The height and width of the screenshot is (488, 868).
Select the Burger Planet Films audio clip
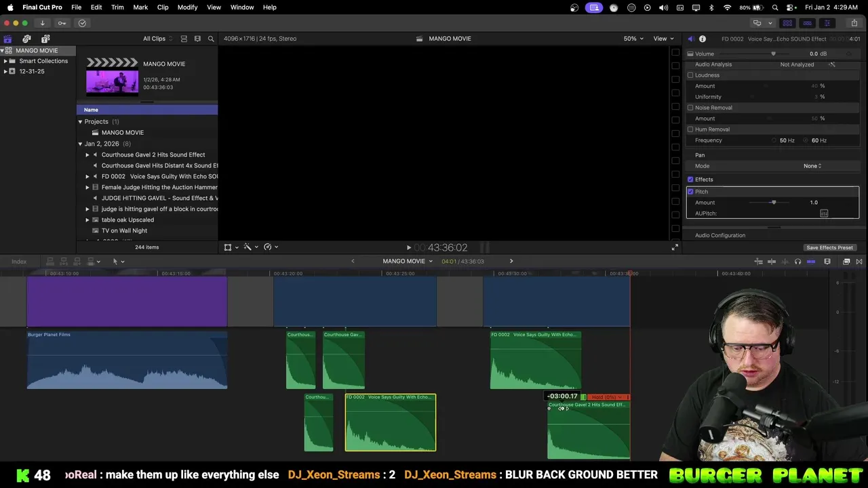127,360
